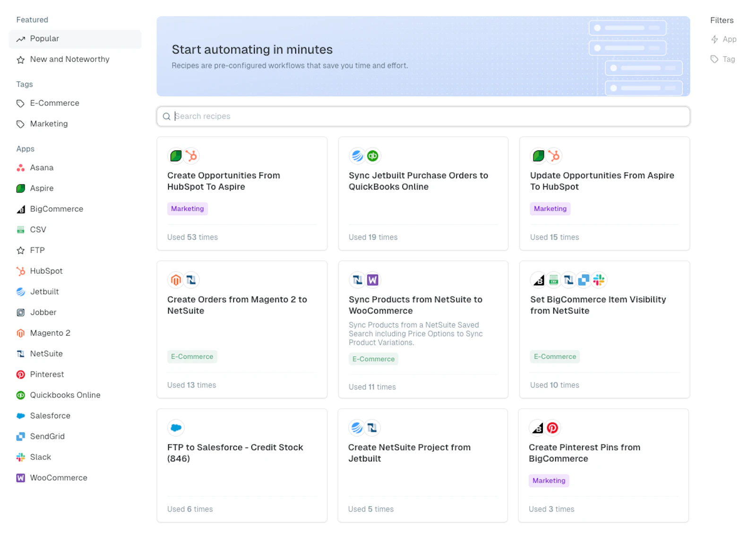Screen dimensions: 756x545
Task: Open the App filter dropdown
Action: tap(723, 39)
